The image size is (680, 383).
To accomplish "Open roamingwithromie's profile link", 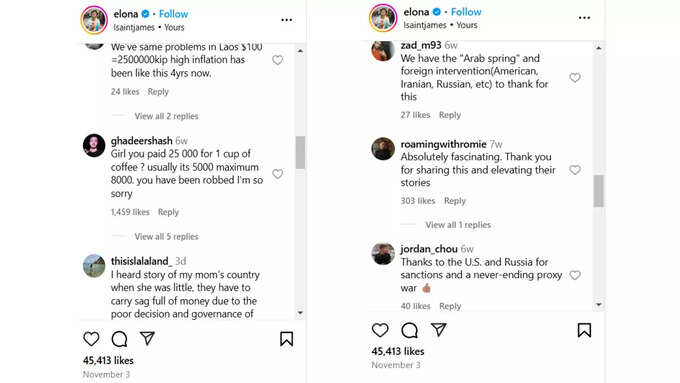I will (443, 144).
